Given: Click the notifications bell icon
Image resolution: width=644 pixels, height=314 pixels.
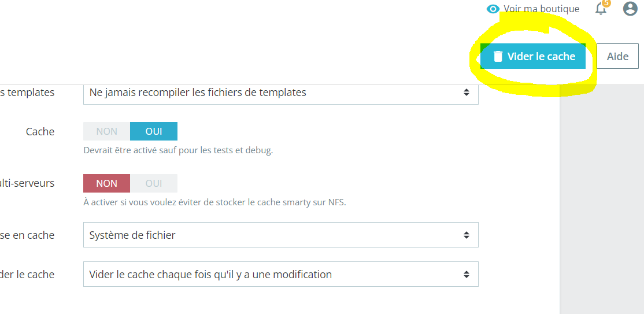Looking at the screenshot, I should pyautogui.click(x=601, y=9).
